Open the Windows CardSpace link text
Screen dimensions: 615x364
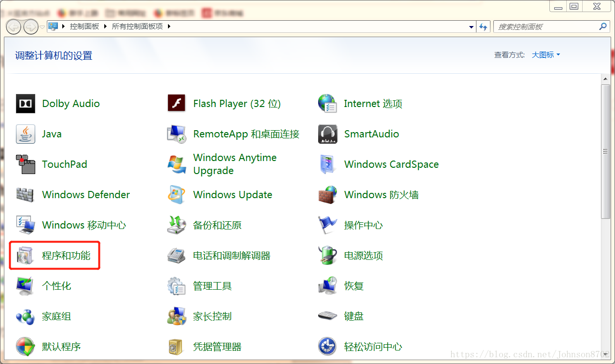391,164
